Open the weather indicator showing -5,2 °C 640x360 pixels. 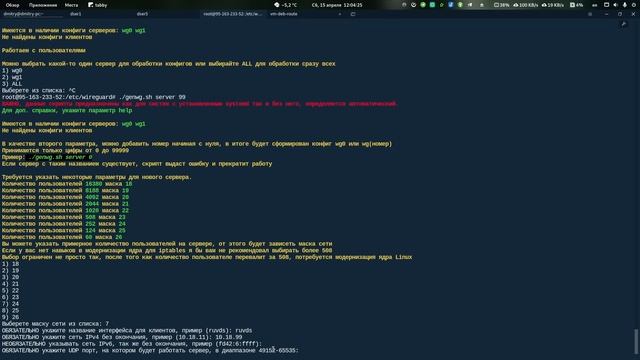point(285,5)
